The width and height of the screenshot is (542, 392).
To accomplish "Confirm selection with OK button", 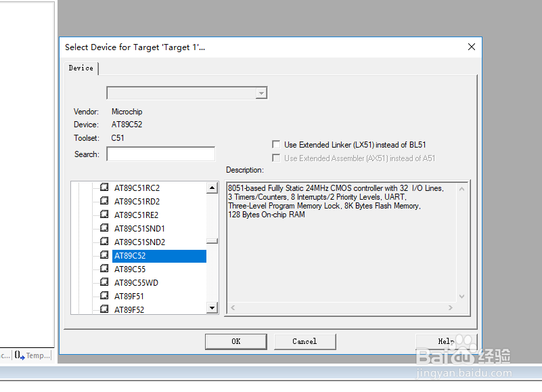I will point(235,341).
